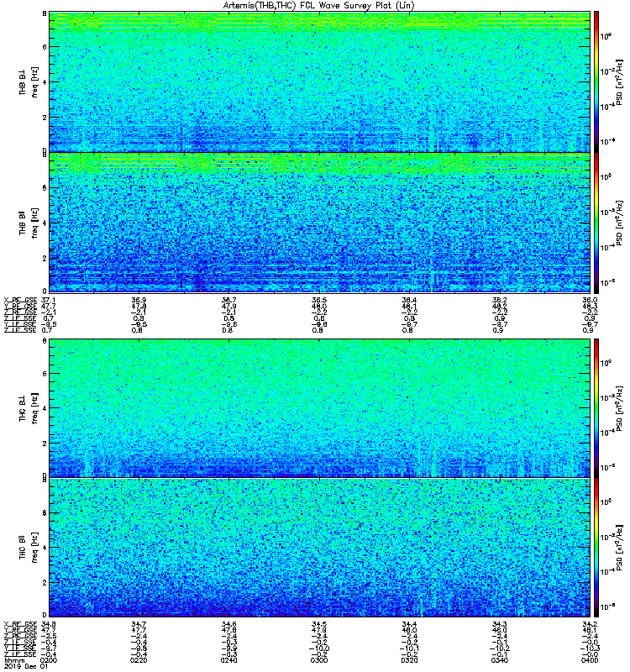Click the color bar beside THC B⊥ panel

point(596,408)
